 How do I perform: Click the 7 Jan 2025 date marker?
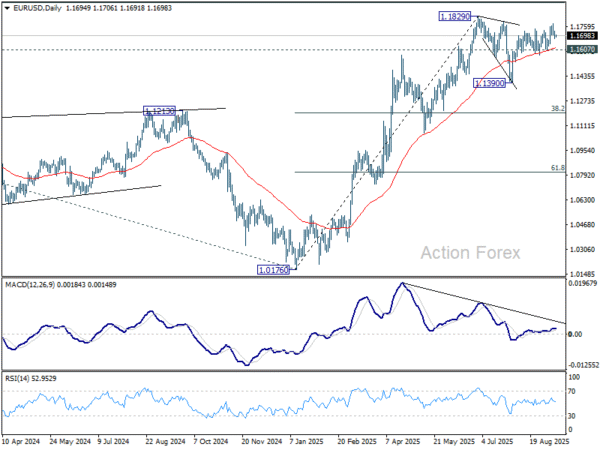coord(308,442)
